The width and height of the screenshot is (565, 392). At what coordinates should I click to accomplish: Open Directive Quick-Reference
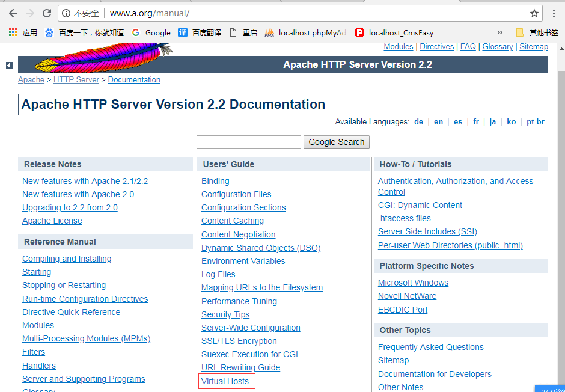[72, 312]
